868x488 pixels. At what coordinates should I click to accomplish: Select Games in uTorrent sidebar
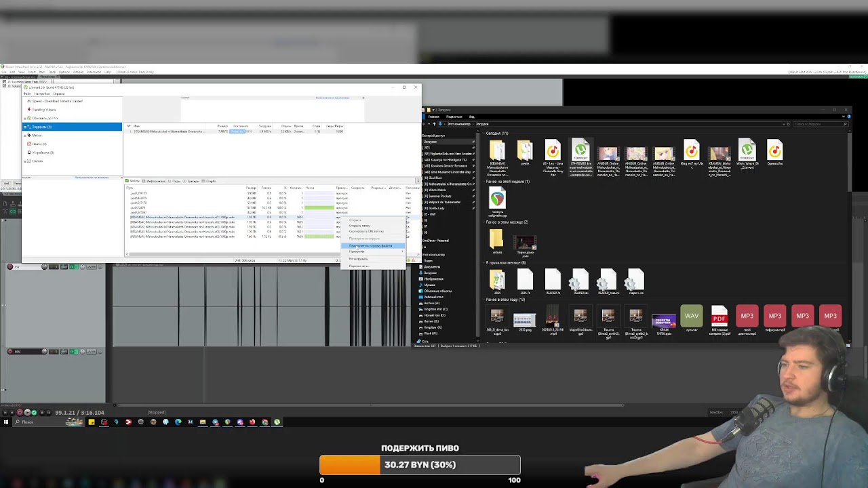pyautogui.click(x=37, y=161)
